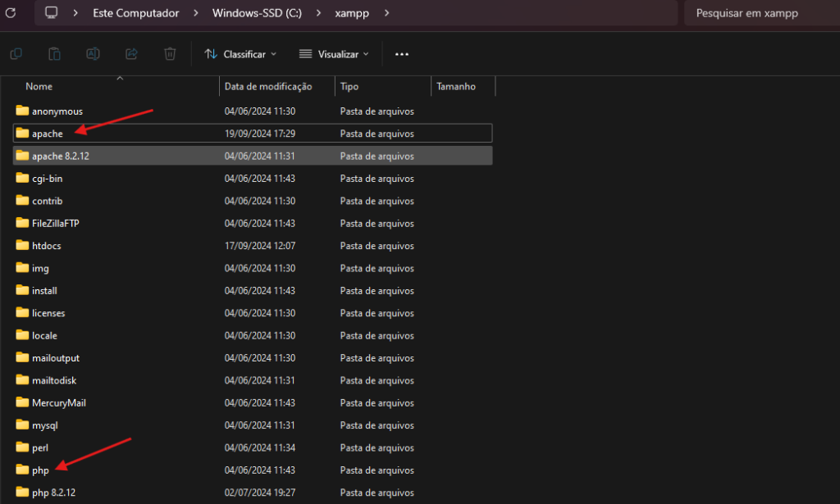Select the licenses folder icon
This screenshot has width=840, height=504.
coord(22,312)
